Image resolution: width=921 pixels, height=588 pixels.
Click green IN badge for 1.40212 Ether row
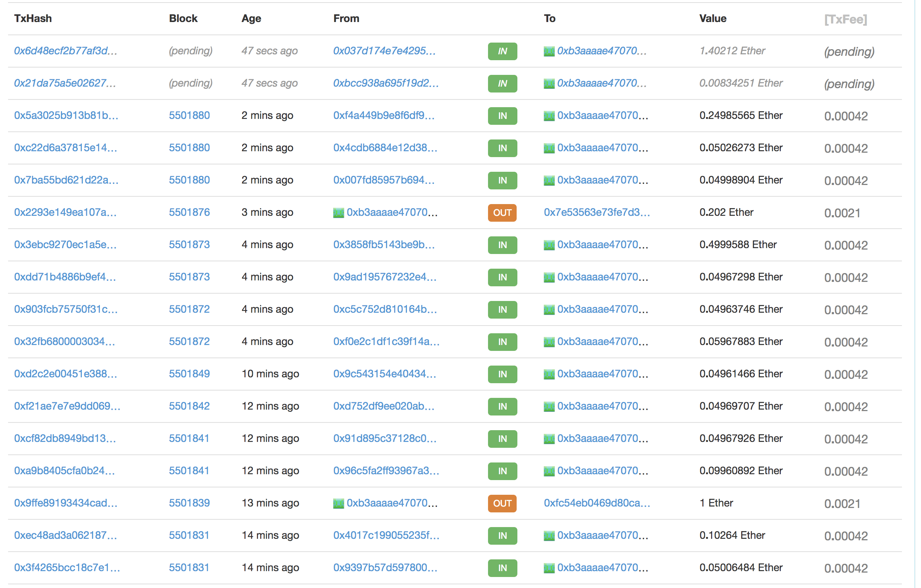tap(502, 51)
